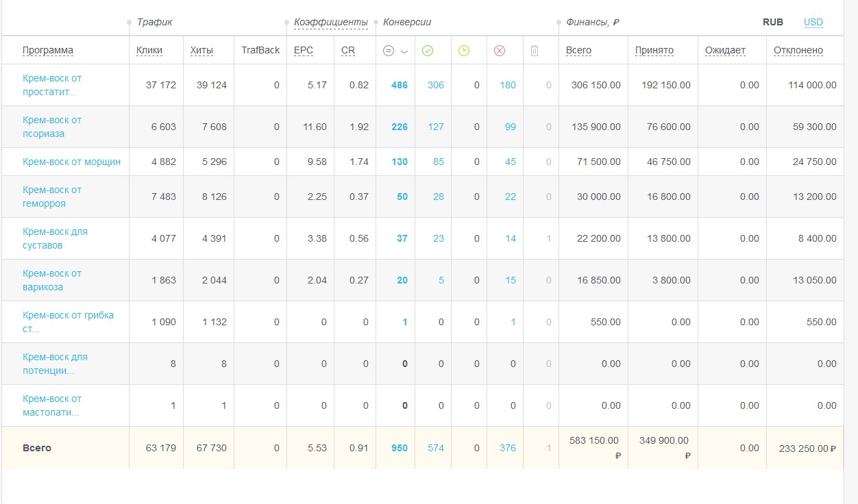Image resolution: width=858 pixels, height=504 pixels.
Task: Sort by Принято finance column
Action: [654, 50]
